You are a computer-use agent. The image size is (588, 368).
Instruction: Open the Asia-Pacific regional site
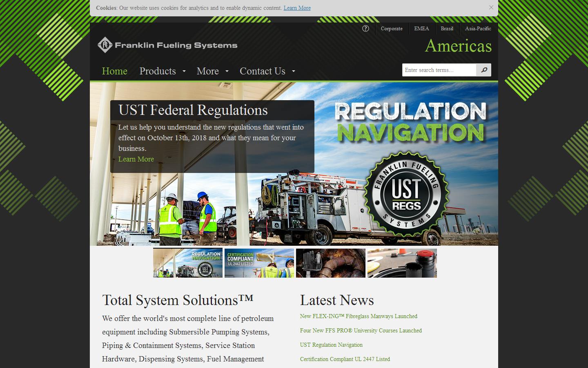click(x=477, y=29)
